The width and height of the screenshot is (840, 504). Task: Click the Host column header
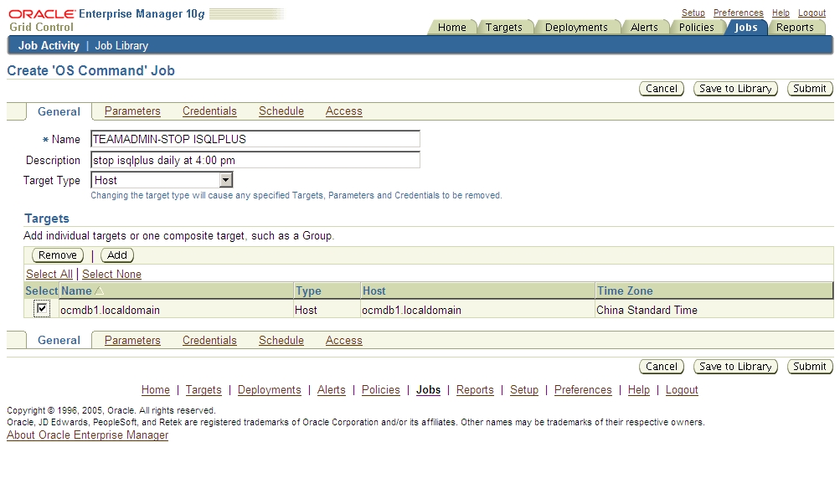coord(374,291)
